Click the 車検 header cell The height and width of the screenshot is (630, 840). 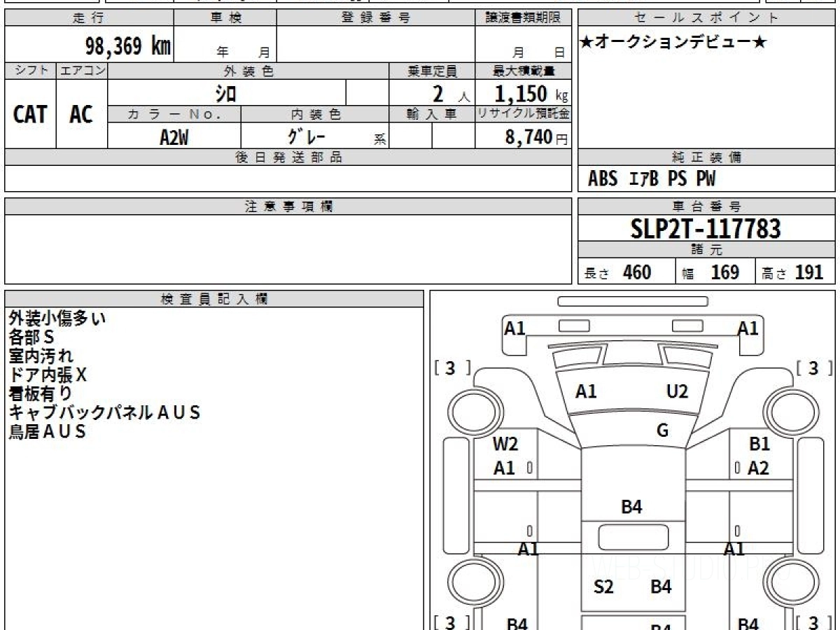225,18
